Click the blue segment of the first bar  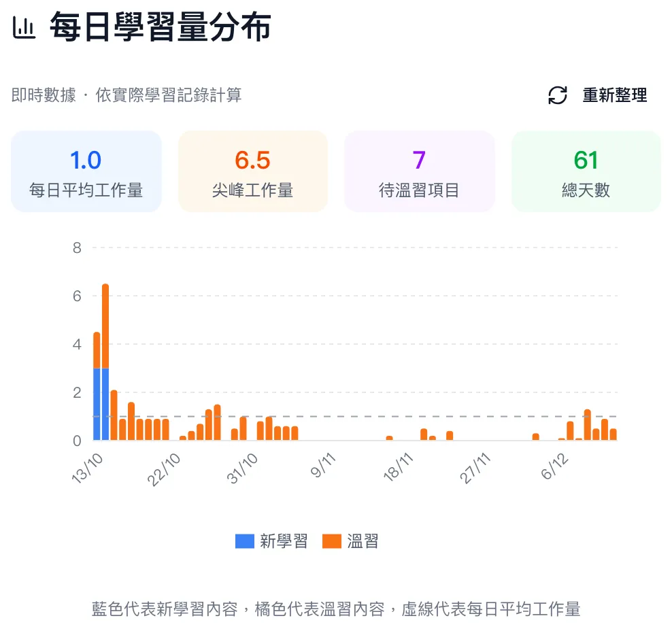[x=97, y=404]
